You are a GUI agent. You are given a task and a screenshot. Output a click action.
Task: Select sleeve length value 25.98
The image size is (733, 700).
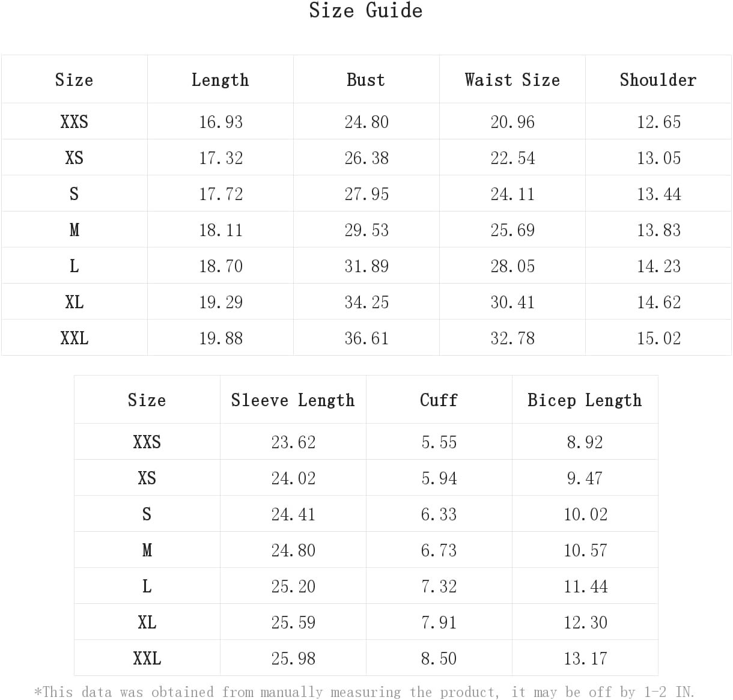point(293,659)
